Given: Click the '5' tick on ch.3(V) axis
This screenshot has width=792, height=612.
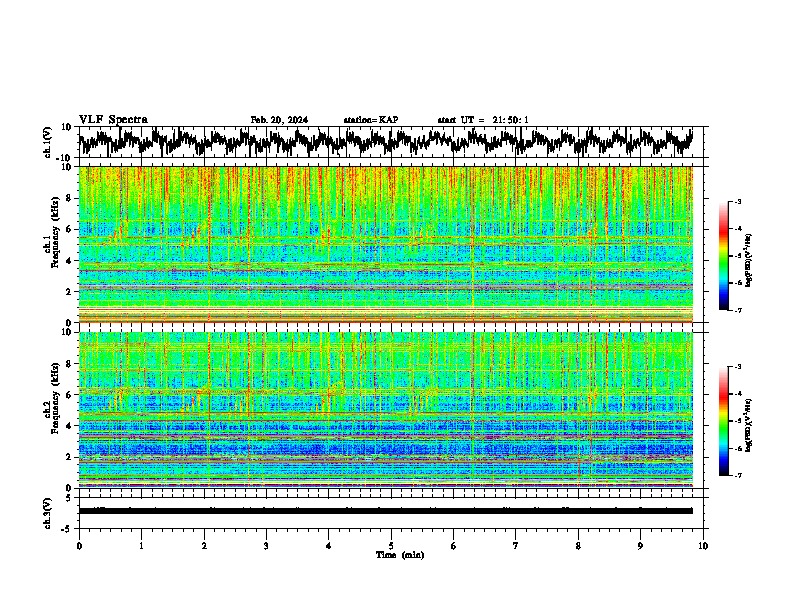Looking at the screenshot, I should [70, 498].
